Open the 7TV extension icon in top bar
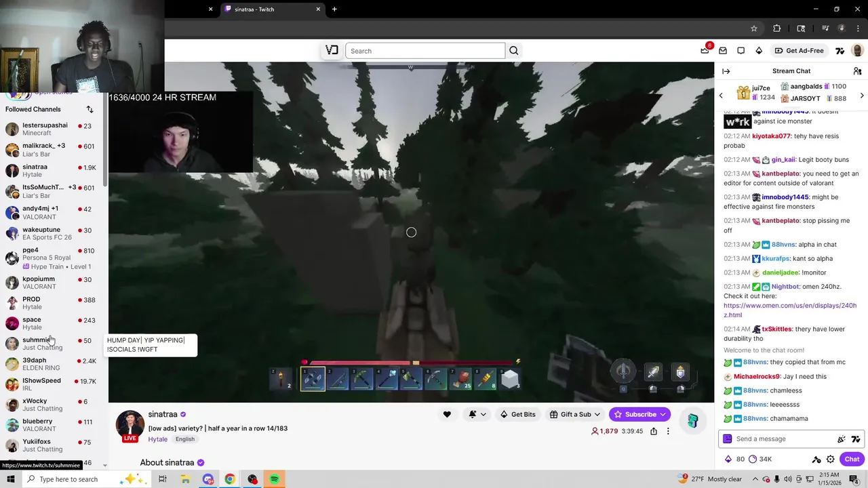 click(840, 51)
